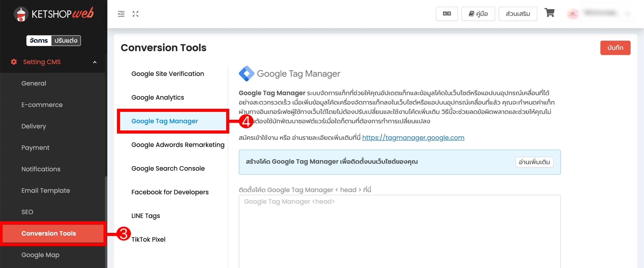Click the KetshopWeb logo
The width and height of the screenshot is (644, 268).
pyautogui.click(x=54, y=14)
